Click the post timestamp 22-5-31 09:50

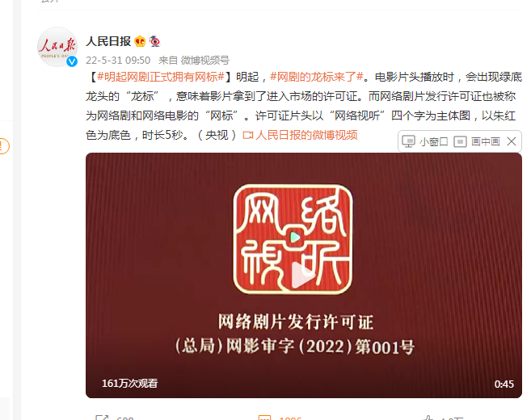pyautogui.click(x=118, y=61)
